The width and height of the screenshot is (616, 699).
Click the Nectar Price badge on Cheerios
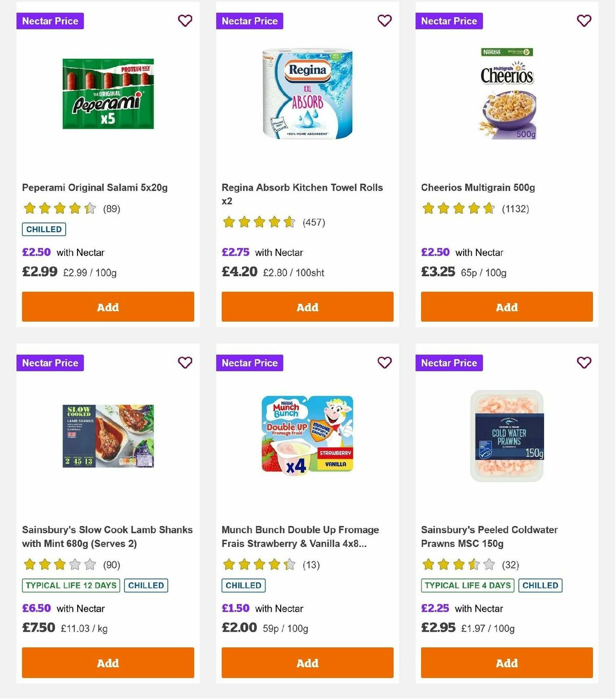click(x=449, y=21)
